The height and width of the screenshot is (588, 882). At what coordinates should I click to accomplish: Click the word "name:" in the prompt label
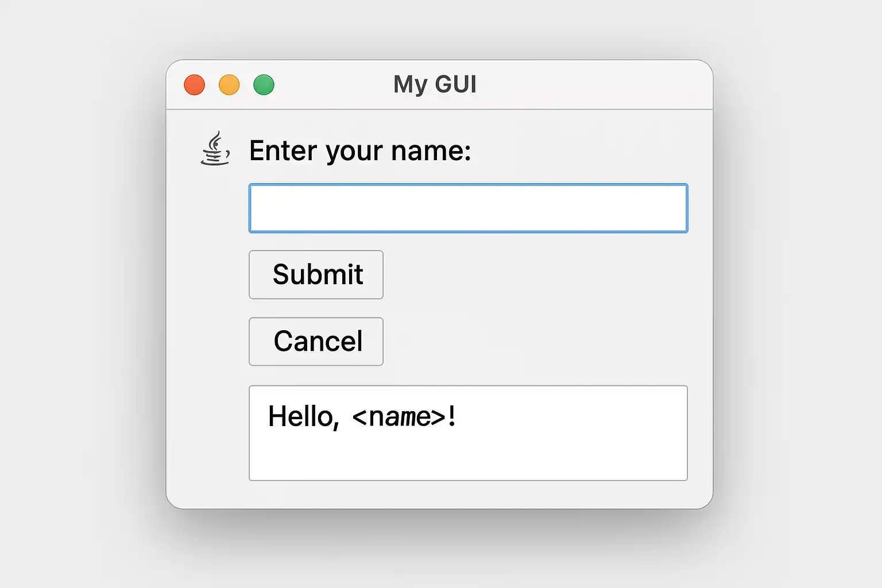(431, 151)
